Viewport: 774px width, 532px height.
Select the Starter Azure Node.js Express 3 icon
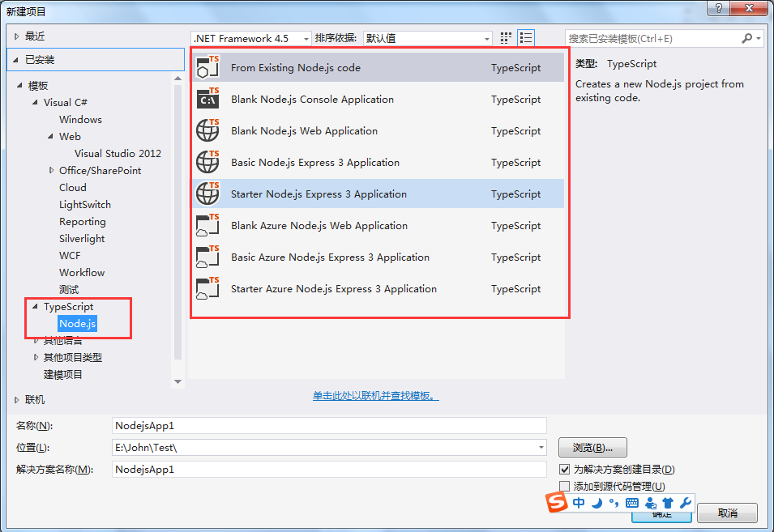pyautogui.click(x=208, y=289)
